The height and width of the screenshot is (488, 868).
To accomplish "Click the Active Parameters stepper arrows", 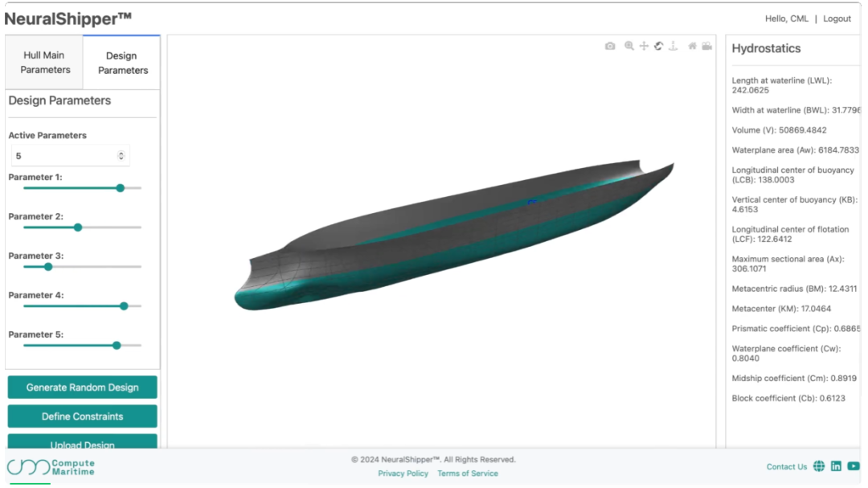I will [x=121, y=156].
